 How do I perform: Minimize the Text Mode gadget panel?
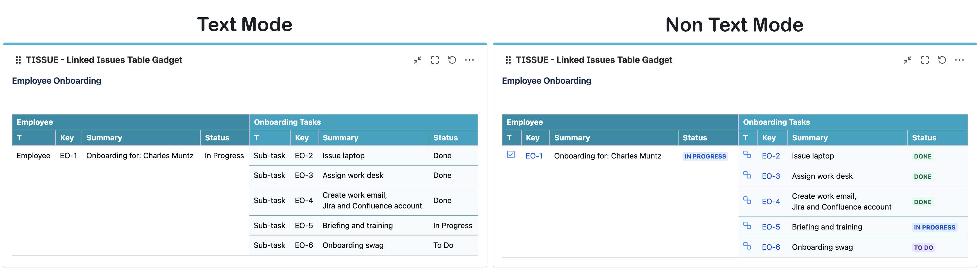(x=417, y=60)
